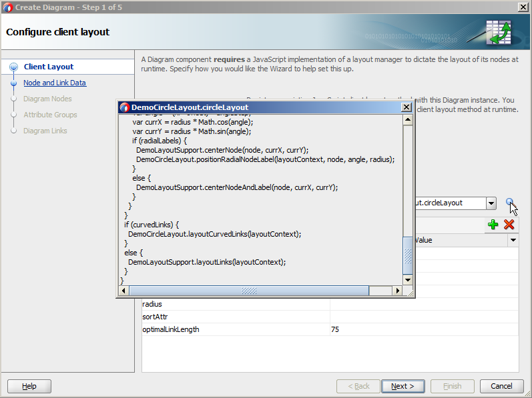Click the code popup's vertical scrollbar thumb
Screen dimensions: 532x398
click(x=407, y=256)
